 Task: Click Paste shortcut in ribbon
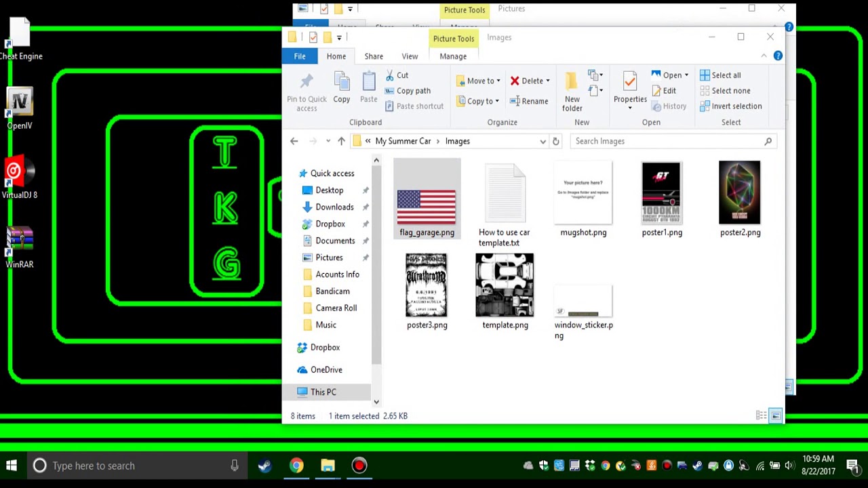[414, 106]
